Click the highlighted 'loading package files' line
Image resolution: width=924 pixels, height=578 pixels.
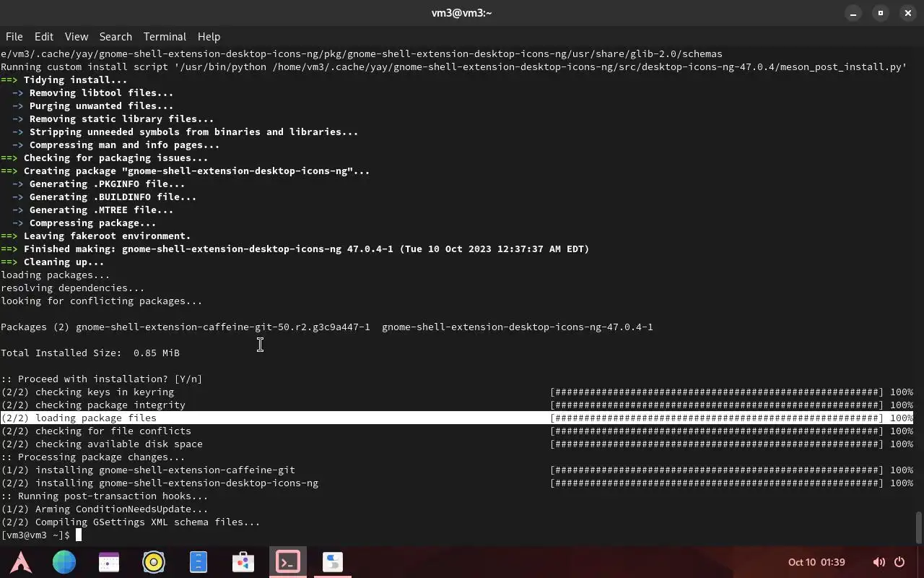(457, 418)
